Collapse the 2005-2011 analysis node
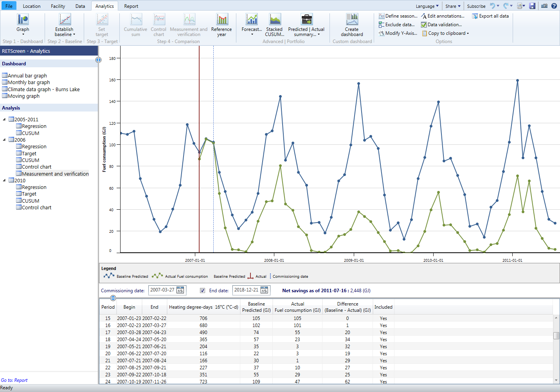 click(x=4, y=119)
